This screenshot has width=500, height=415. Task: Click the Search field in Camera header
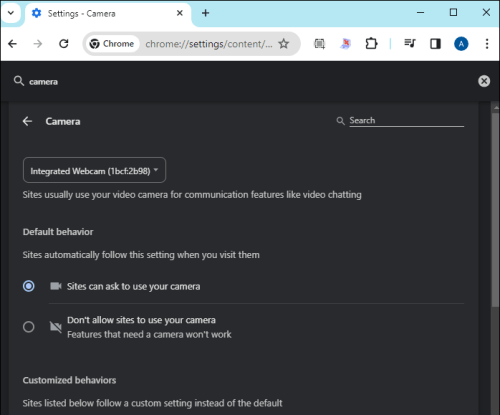click(406, 121)
